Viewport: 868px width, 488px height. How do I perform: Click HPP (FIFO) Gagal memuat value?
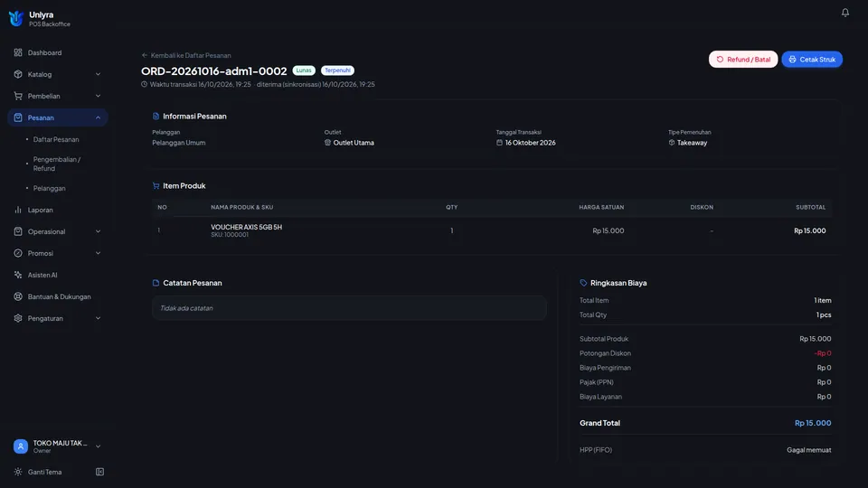(808, 450)
